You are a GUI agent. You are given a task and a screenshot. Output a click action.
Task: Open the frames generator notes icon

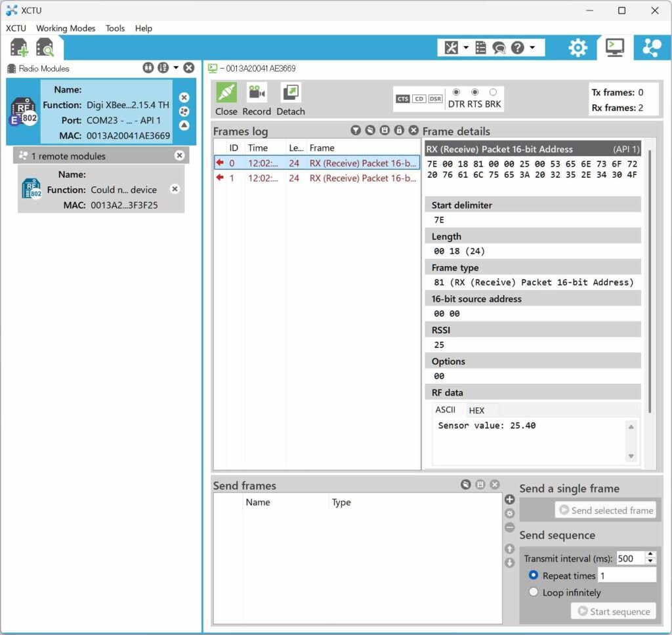(481, 48)
